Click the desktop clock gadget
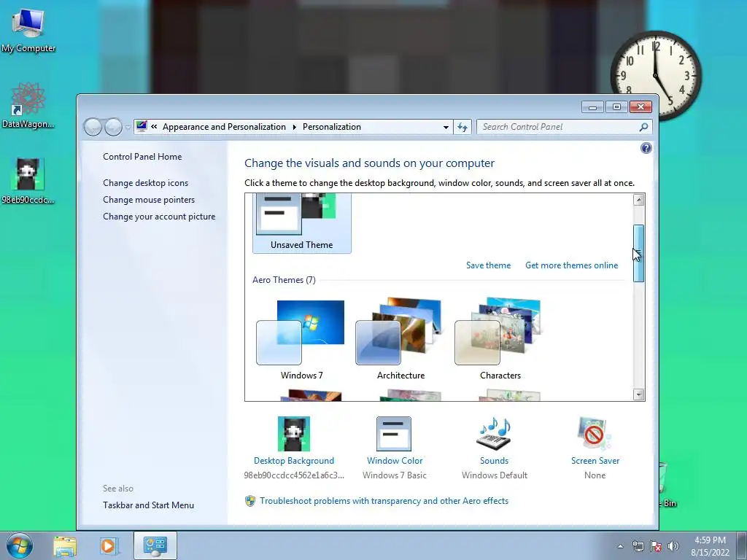Image resolution: width=747 pixels, height=560 pixels. (x=656, y=75)
